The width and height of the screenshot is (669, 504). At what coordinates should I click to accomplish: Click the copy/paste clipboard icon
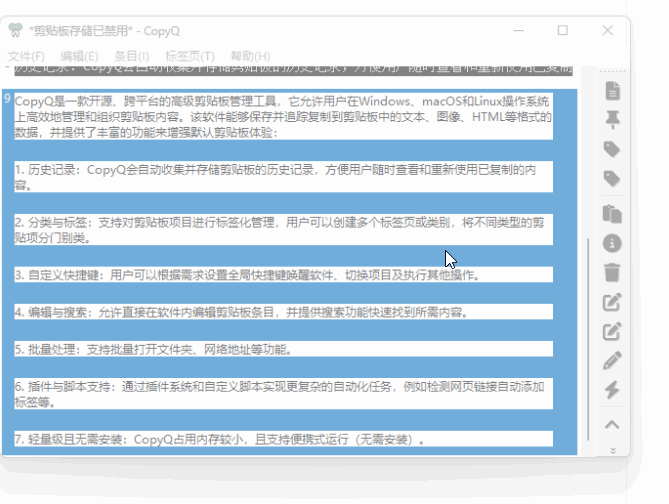point(612,213)
